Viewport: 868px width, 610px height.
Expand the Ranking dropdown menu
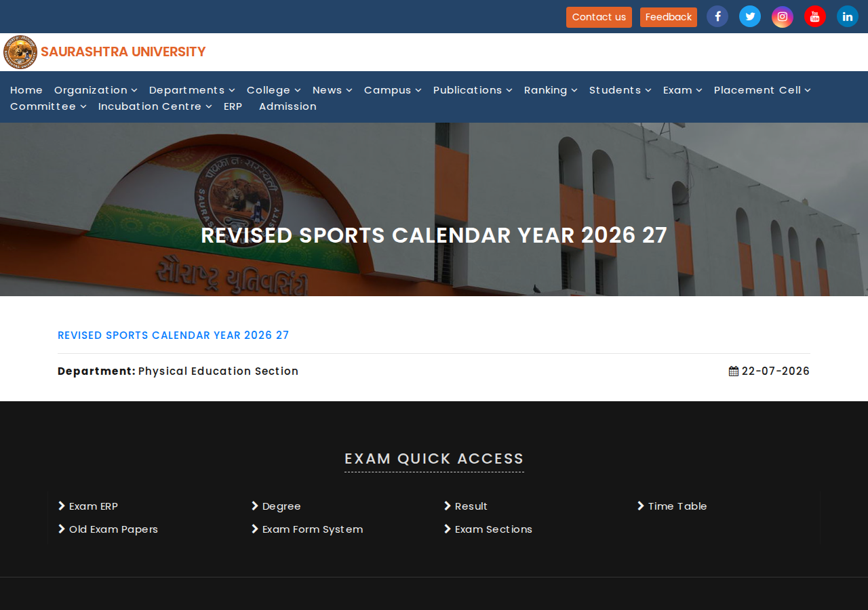tap(551, 90)
